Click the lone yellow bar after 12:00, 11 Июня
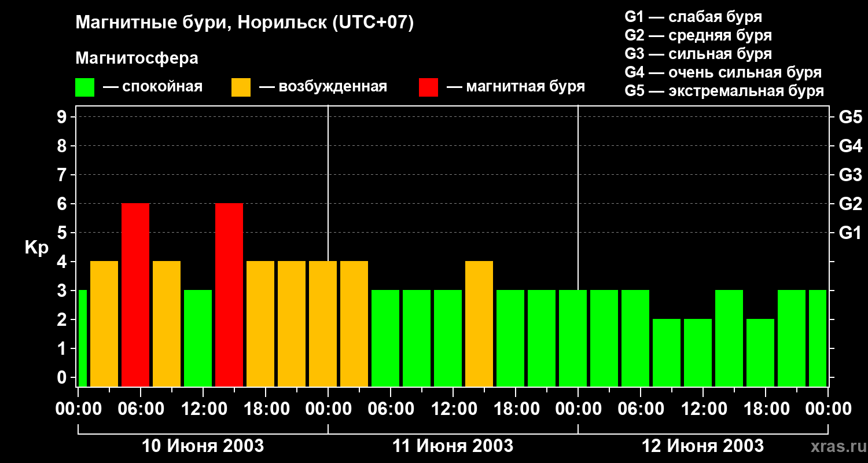The image size is (868, 463). pyautogui.click(x=479, y=324)
